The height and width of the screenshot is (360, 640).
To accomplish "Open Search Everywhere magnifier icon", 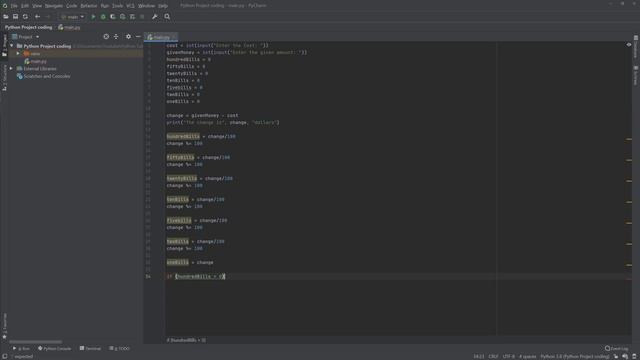I will click(x=167, y=17).
